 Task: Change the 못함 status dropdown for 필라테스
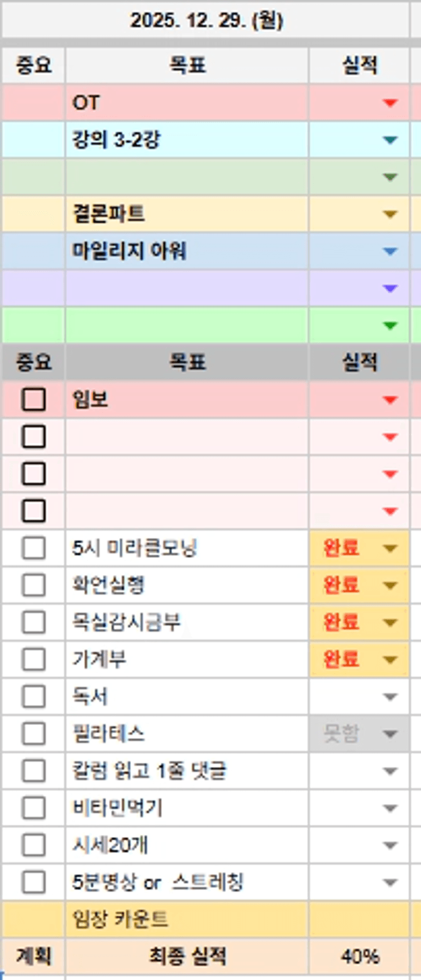click(390, 734)
